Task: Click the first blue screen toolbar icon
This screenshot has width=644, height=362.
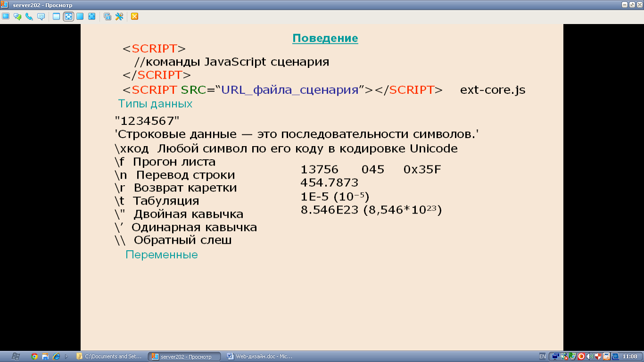Action: [x=6, y=16]
